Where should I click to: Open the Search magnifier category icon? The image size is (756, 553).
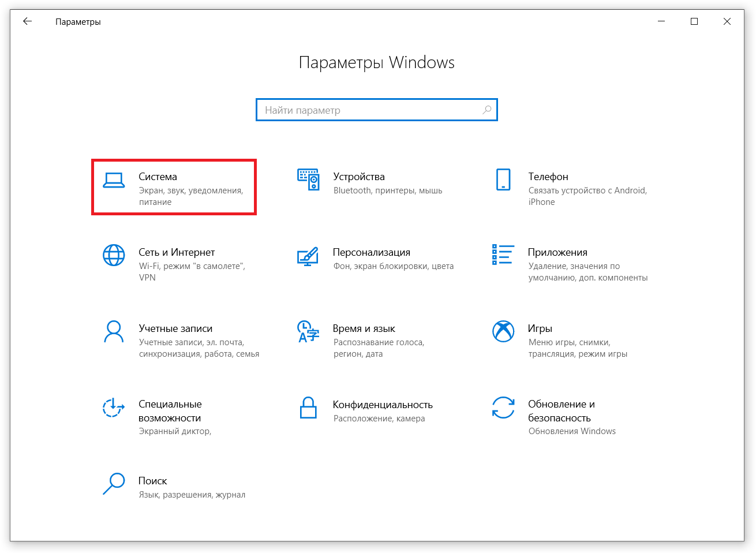pyautogui.click(x=114, y=484)
